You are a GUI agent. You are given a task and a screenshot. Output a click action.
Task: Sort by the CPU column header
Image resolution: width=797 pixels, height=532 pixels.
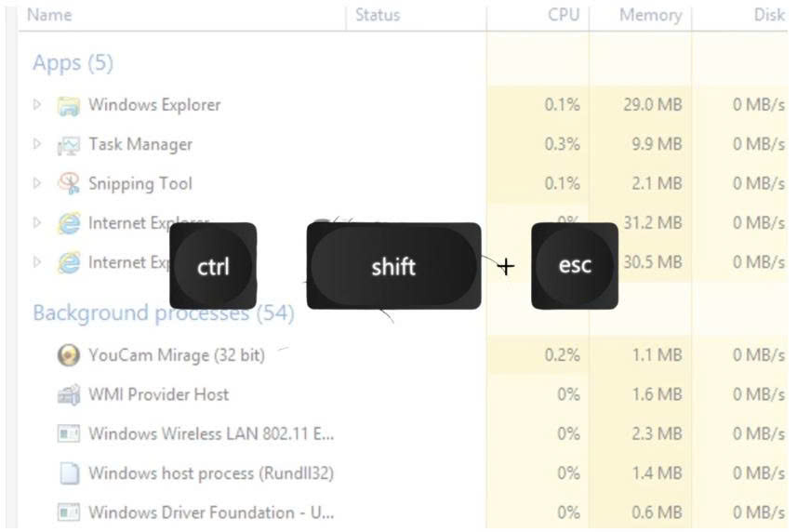tap(564, 15)
